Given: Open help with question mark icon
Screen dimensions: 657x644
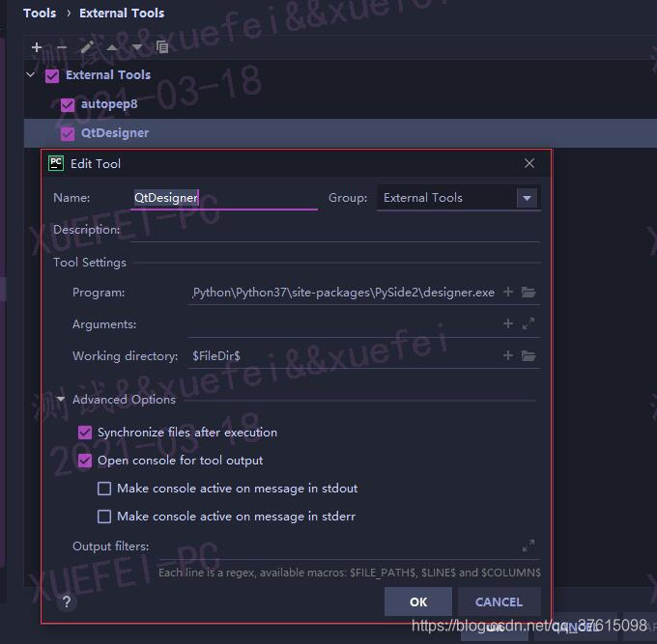Looking at the screenshot, I should point(67,602).
